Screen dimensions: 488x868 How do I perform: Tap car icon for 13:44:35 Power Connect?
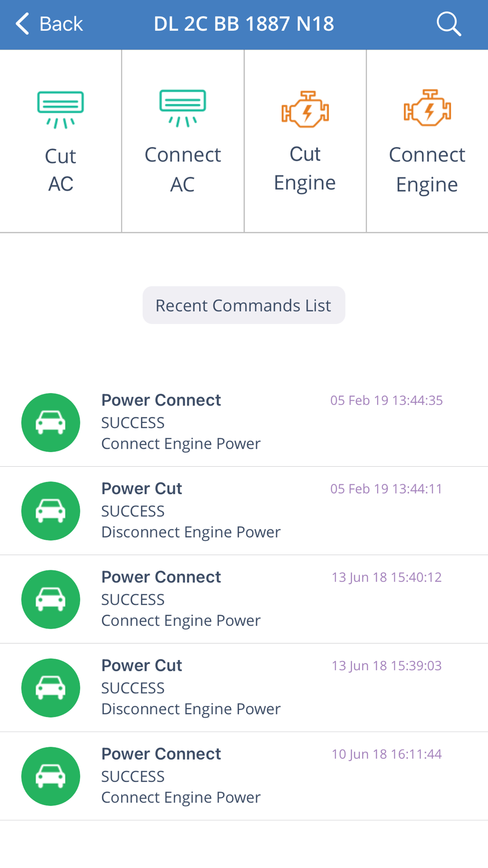51,422
